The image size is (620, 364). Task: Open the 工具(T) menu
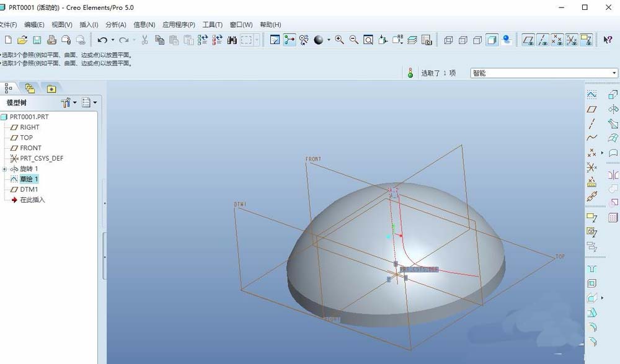pos(213,25)
